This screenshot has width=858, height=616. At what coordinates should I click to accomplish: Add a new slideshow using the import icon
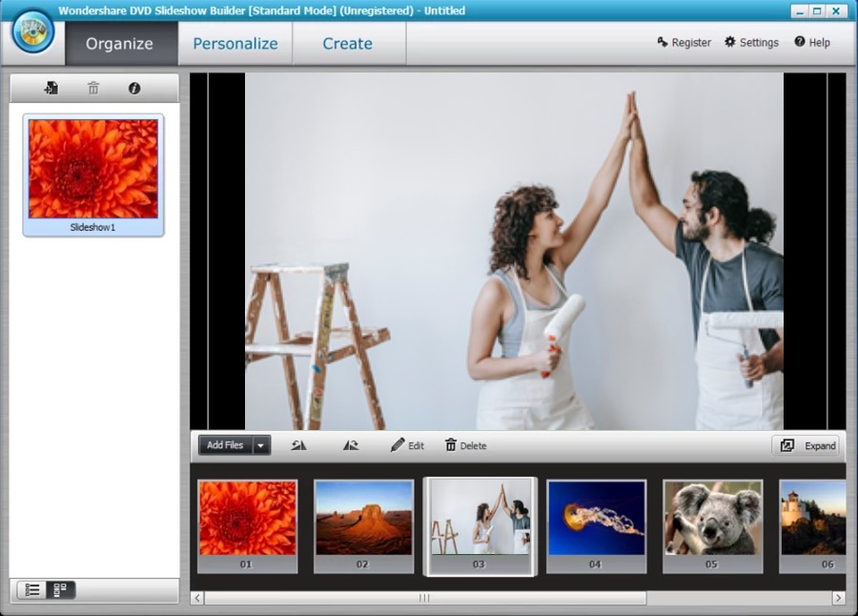click(x=51, y=88)
